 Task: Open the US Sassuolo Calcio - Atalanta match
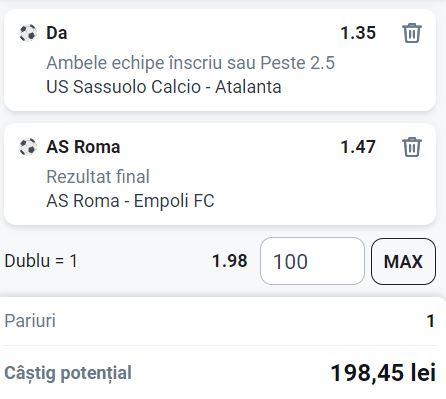click(164, 87)
